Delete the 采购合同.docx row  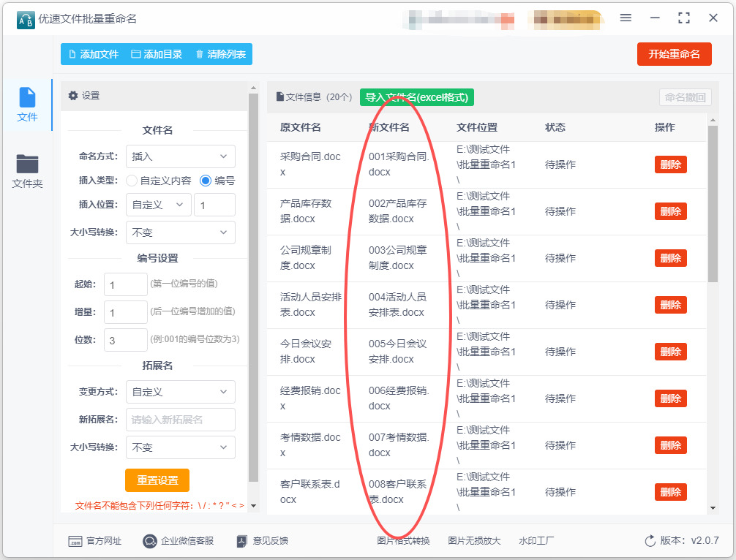click(670, 164)
